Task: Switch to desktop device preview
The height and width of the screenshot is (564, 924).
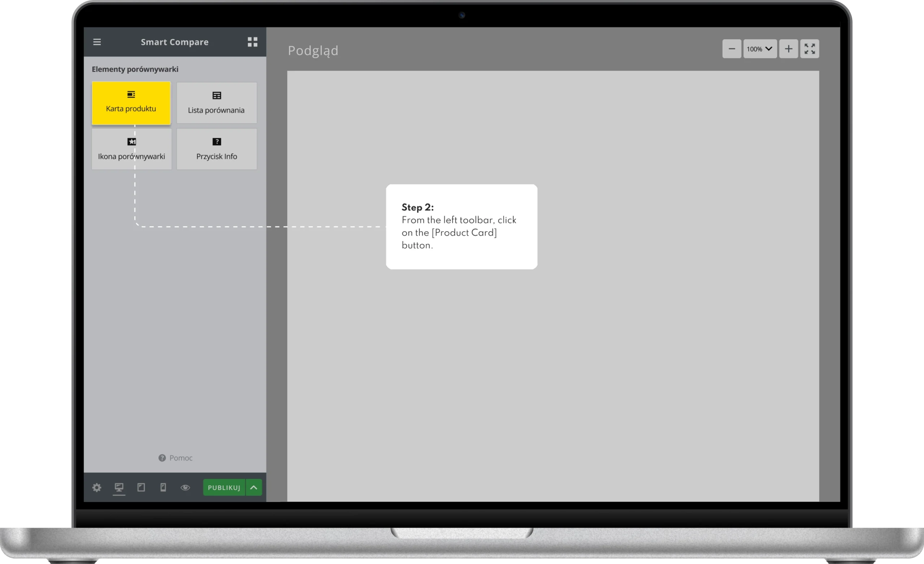Action: [x=119, y=488]
